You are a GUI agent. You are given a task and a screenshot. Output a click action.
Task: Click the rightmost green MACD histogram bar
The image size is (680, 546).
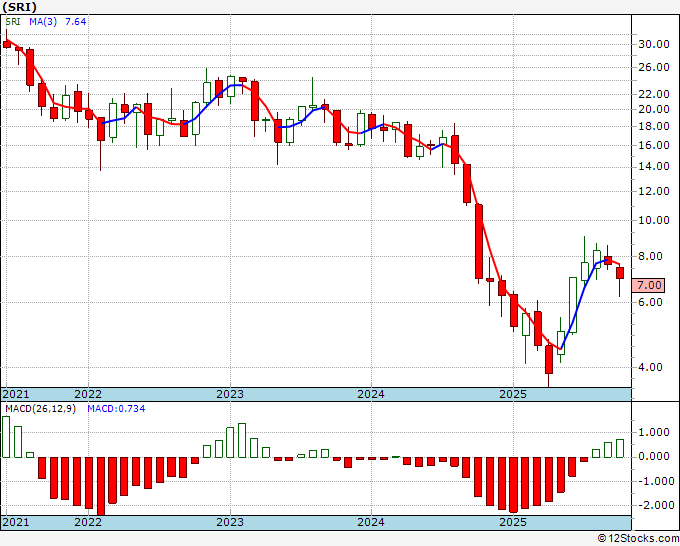620,448
